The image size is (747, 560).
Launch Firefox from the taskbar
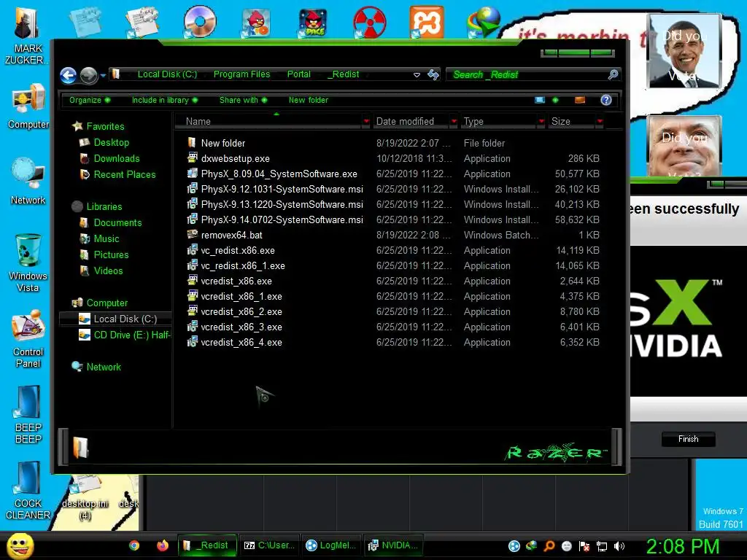coord(163,545)
